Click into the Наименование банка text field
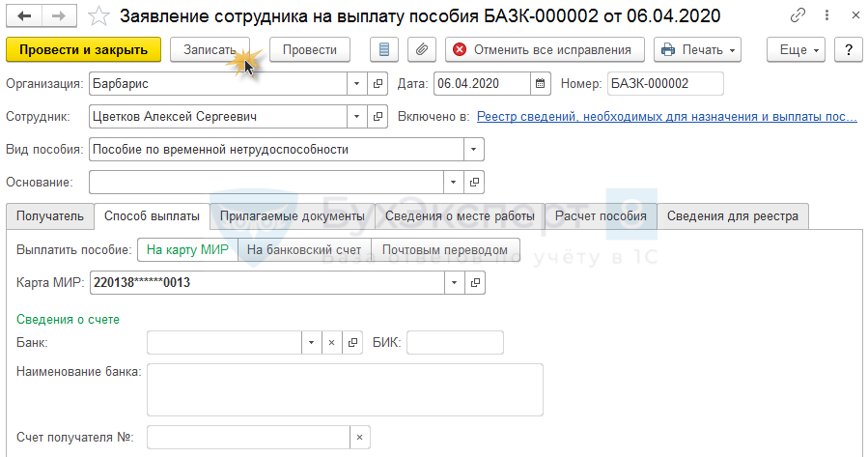The image size is (868, 457). 345,389
